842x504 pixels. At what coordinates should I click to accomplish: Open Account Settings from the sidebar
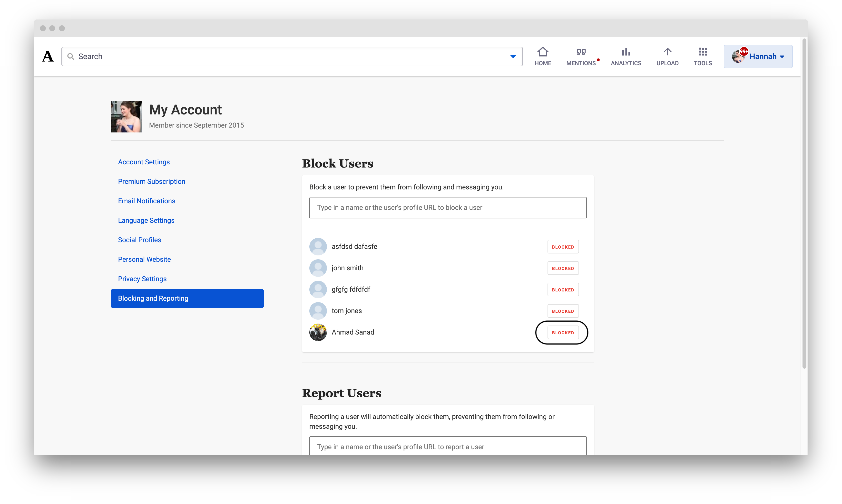click(144, 162)
